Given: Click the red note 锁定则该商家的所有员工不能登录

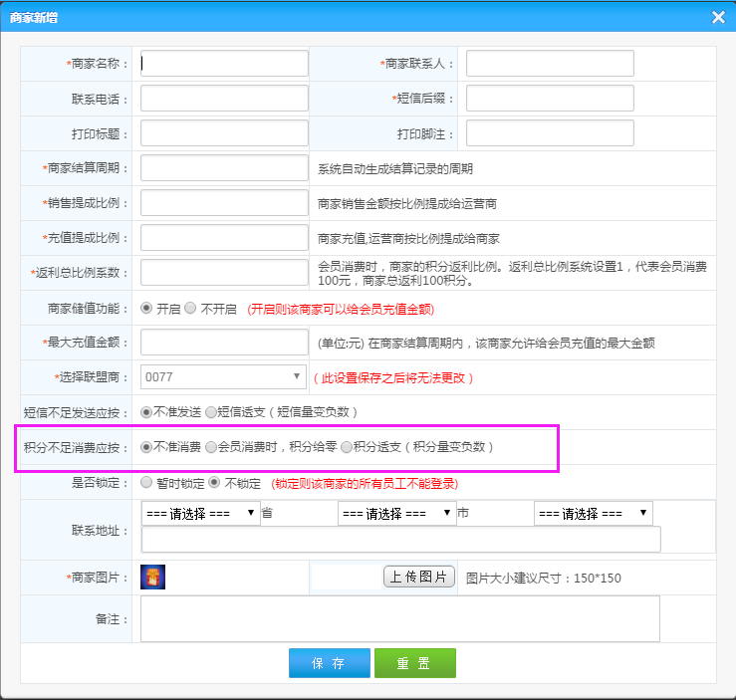Looking at the screenshot, I should 365,484.
